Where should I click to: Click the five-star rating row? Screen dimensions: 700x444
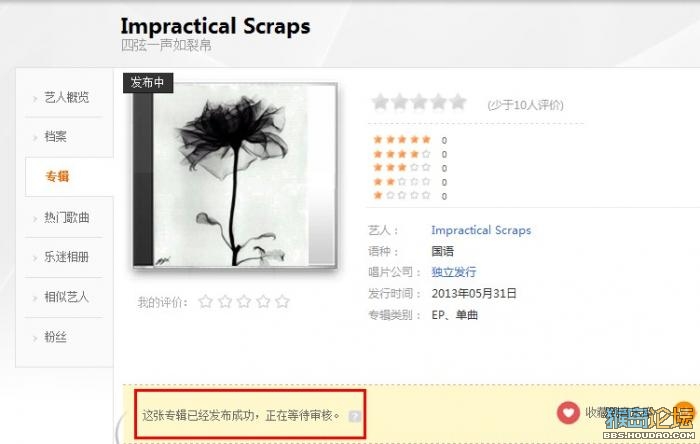point(410,140)
